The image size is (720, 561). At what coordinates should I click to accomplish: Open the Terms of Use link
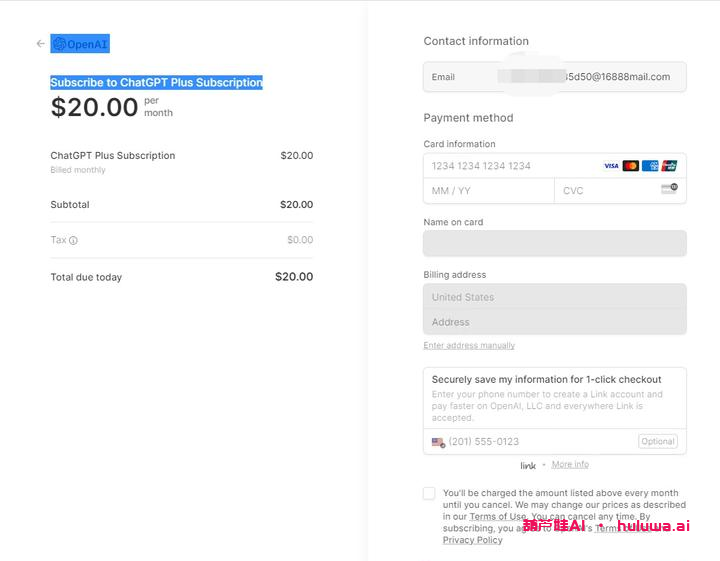(497, 517)
